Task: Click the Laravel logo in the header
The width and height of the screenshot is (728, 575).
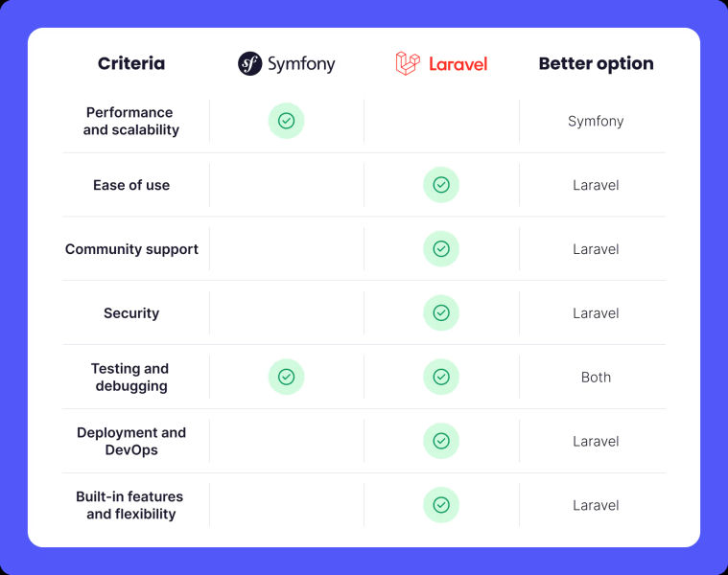Action: pos(441,64)
